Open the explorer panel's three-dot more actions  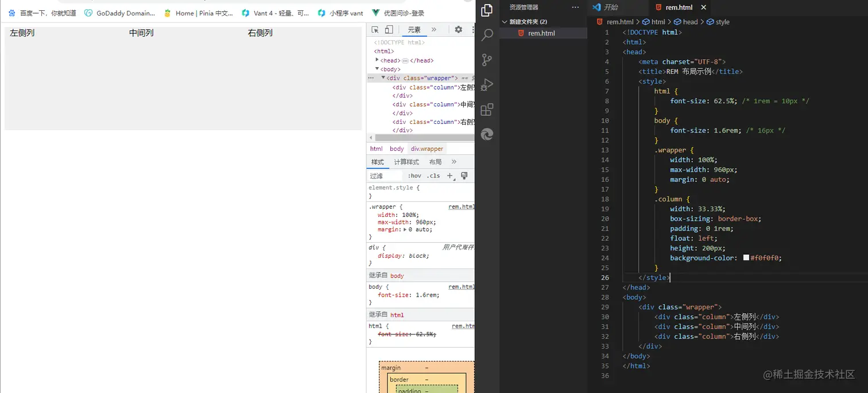pos(575,7)
